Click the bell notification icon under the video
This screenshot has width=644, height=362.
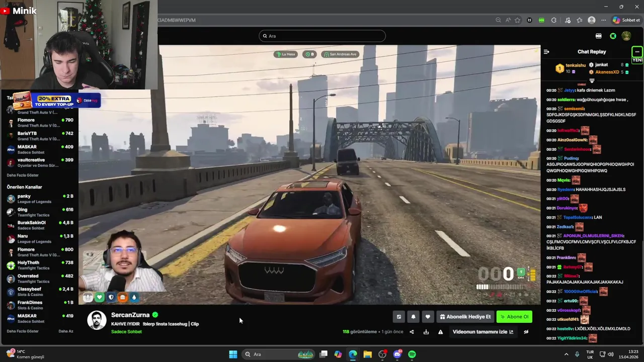point(413,317)
